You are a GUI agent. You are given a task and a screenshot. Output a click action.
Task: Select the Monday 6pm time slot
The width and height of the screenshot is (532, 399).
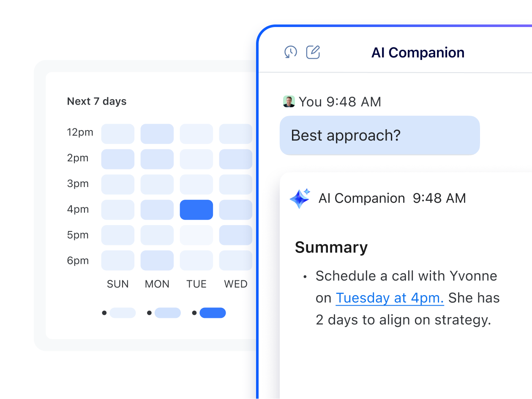click(x=157, y=261)
